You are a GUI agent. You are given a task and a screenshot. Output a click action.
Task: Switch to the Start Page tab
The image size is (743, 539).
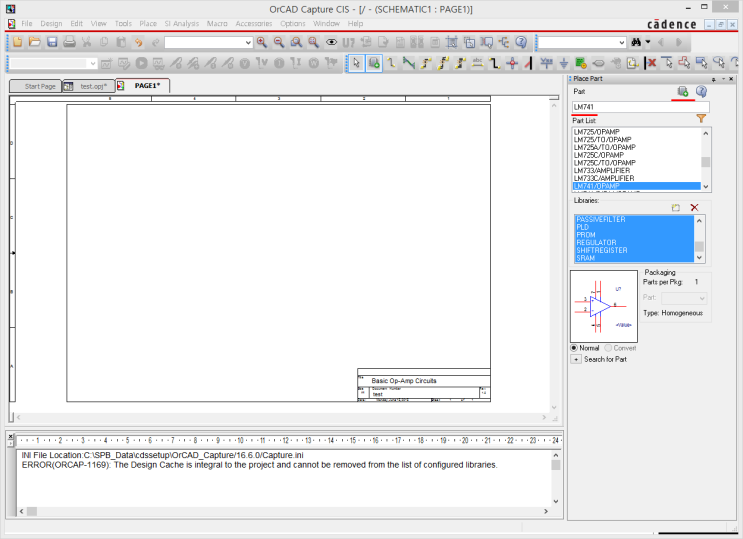point(36,86)
